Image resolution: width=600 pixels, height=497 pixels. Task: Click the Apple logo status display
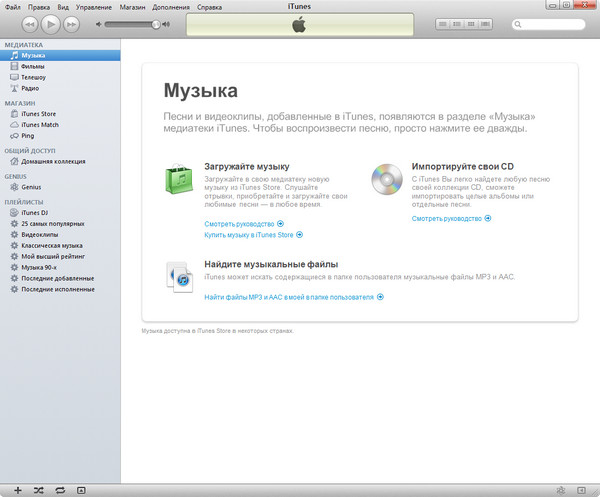[x=300, y=25]
